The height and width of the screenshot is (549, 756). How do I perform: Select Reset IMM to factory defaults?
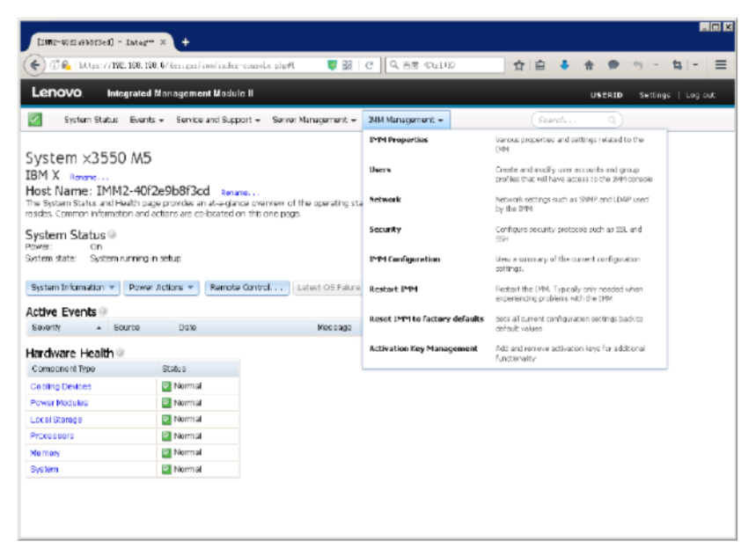click(426, 319)
